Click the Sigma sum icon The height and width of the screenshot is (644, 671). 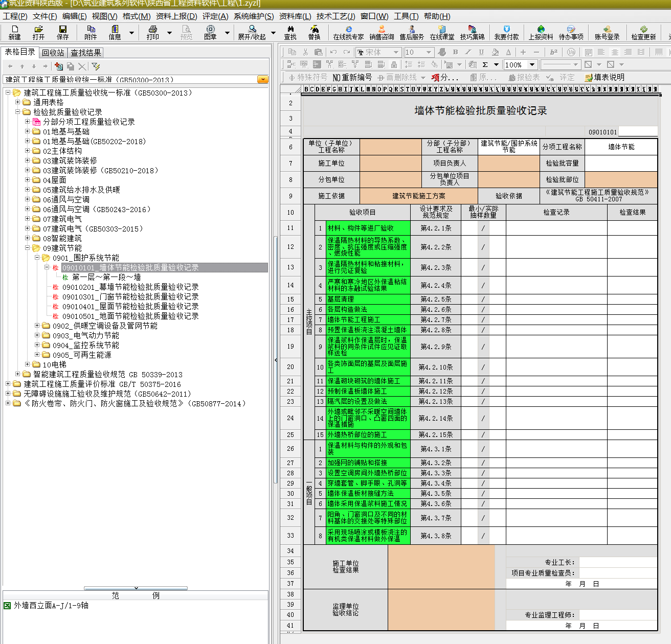[485, 64]
